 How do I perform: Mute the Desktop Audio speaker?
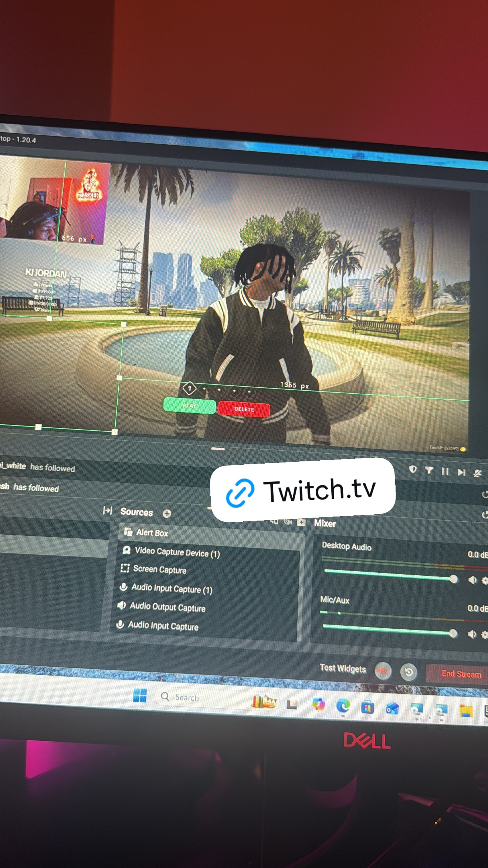472,580
